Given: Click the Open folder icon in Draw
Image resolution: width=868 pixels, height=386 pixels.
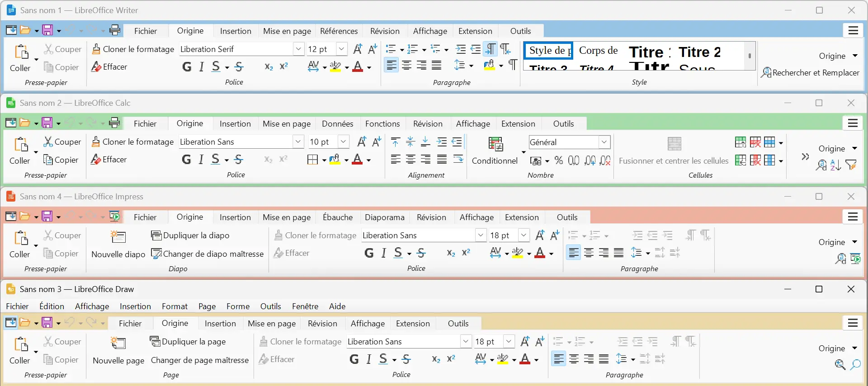Looking at the screenshot, I should [25, 322].
